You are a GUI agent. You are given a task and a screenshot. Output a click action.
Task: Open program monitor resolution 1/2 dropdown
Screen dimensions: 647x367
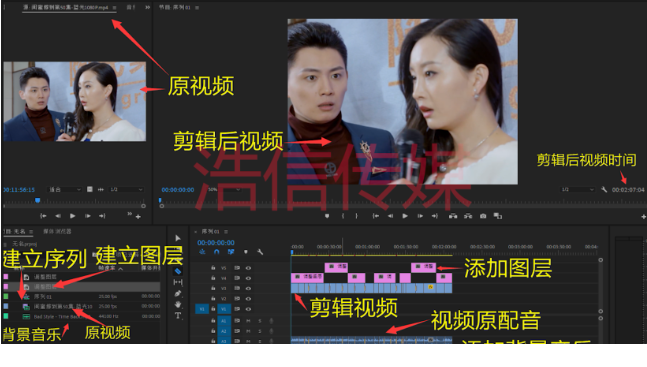[x=578, y=189]
